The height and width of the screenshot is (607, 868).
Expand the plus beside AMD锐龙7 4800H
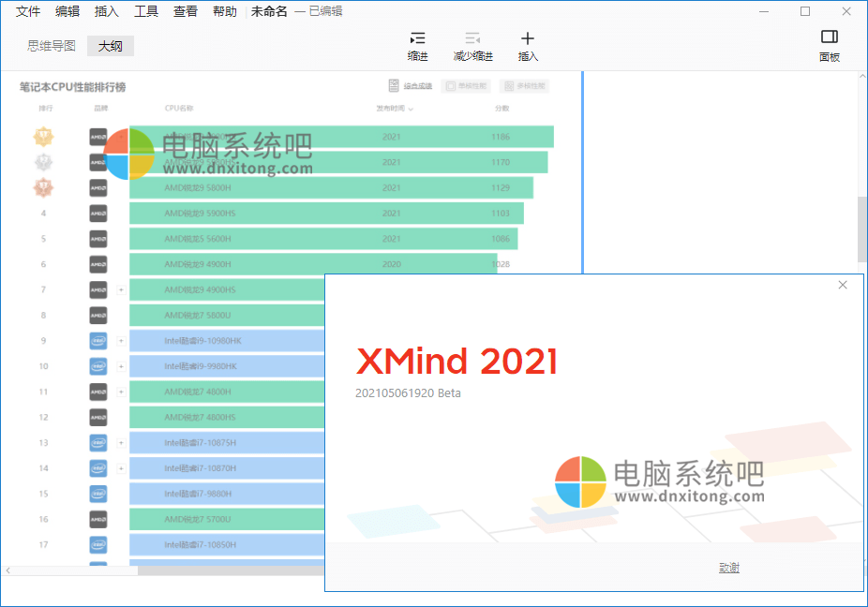point(121,392)
